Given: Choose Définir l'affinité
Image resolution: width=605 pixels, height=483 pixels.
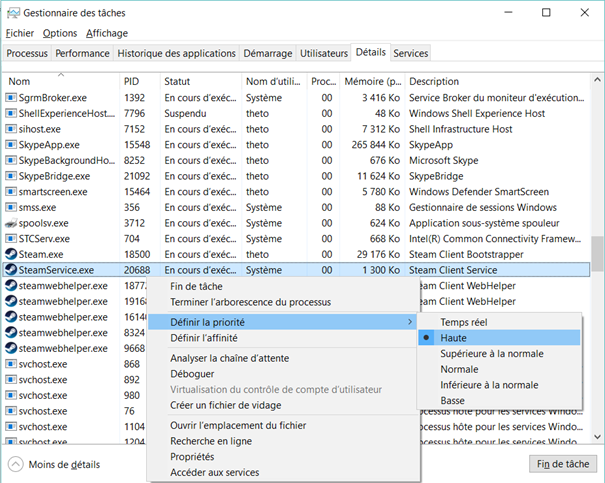Looking at the screenshot, I should [282, 338].
